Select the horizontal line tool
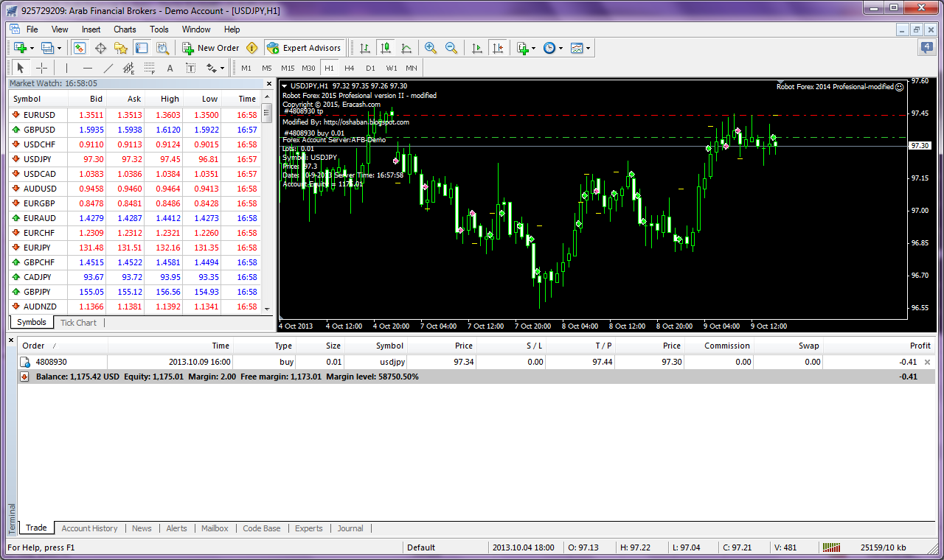Viewport: 944px width, 560px height. pos(88,68)
